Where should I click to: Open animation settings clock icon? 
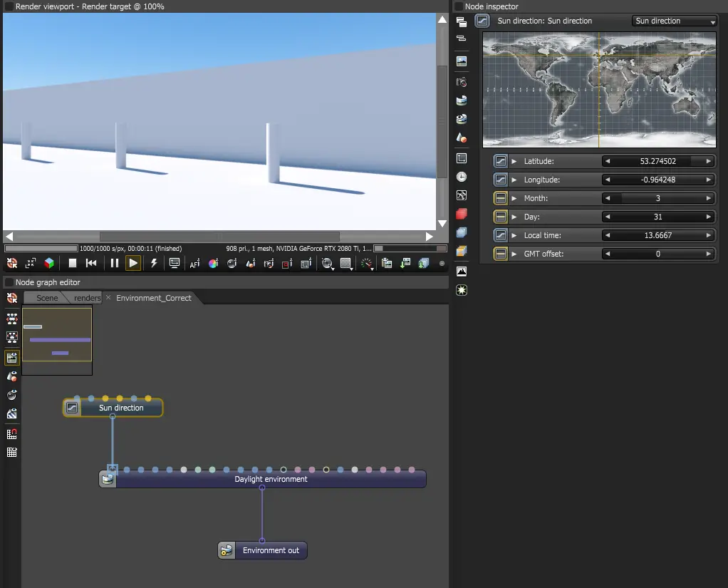[x=462, y=177]
